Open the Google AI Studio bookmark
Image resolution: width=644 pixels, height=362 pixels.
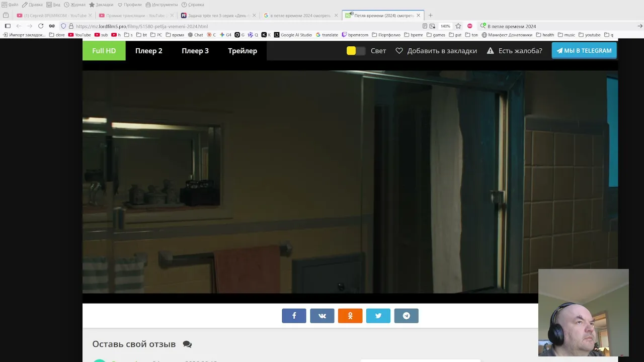pyautogui.click(x=293, y=35)
